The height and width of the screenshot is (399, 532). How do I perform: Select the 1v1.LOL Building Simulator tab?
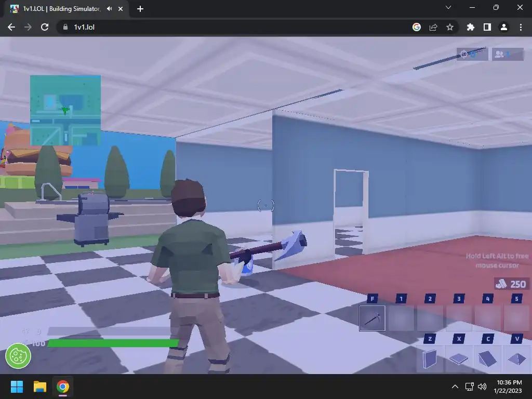(66, 9)
